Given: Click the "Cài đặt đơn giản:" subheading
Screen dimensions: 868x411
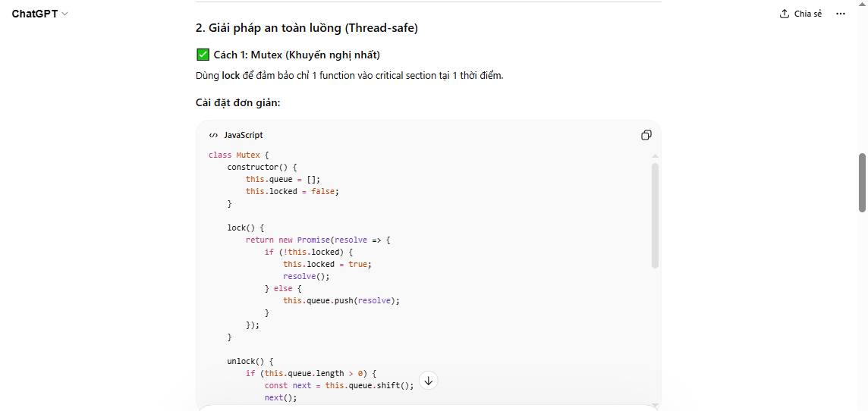Looking at the screenshot, I should [237, 102].
